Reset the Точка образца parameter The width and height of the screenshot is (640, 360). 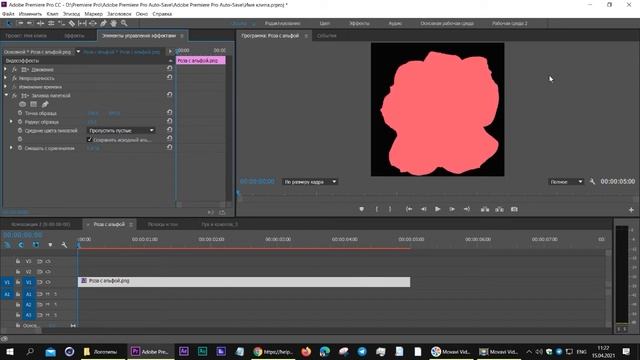coord(169,112)
